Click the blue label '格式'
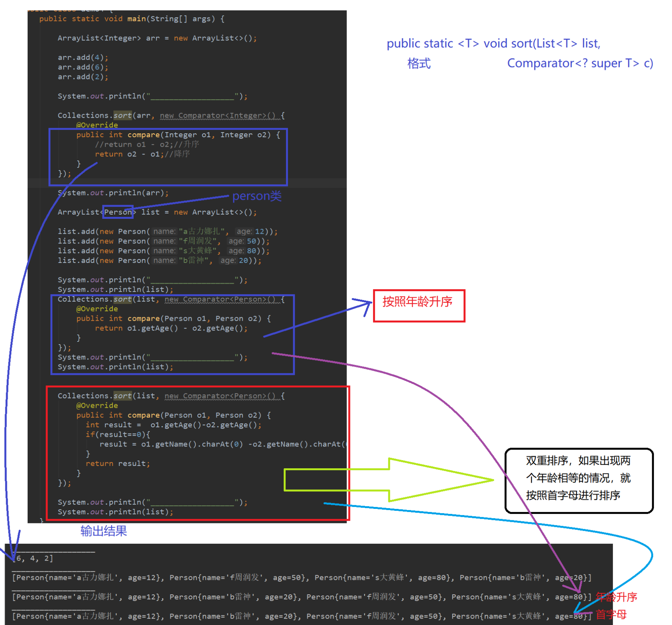 point(419,63)
